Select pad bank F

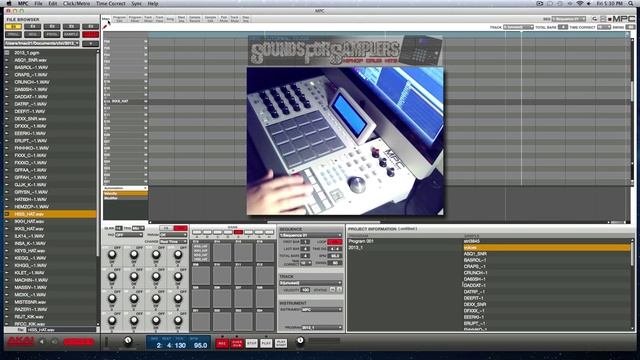tap(249, 232)
